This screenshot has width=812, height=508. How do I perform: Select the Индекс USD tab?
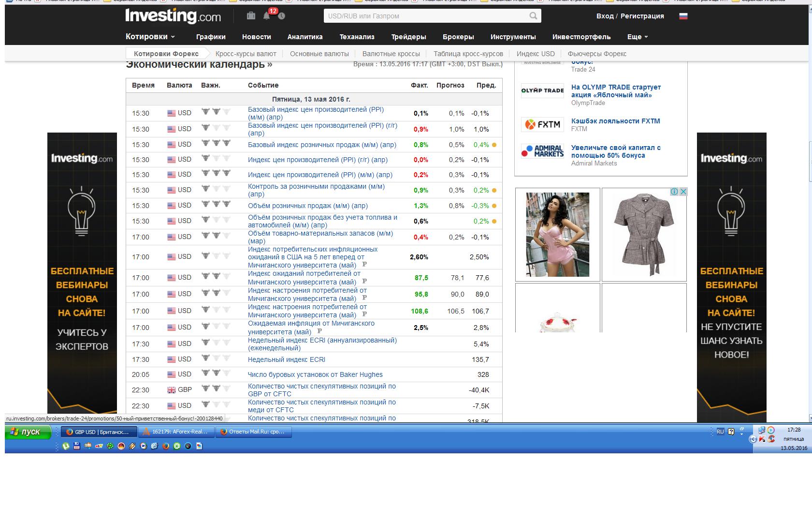(536, 54)
